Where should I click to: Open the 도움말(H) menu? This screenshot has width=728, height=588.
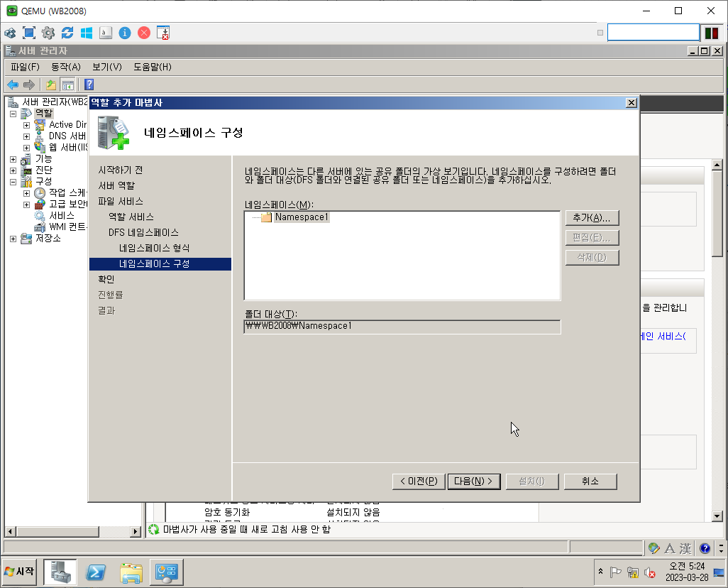pos(153,67)
